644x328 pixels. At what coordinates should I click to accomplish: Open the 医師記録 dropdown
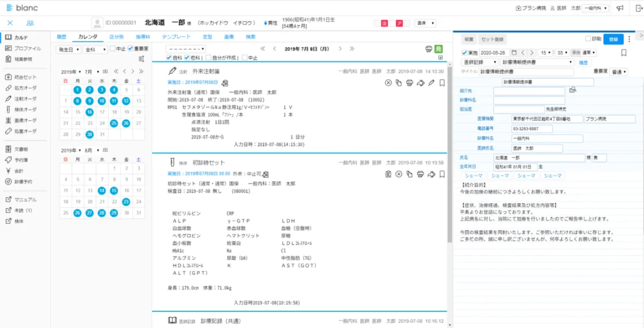point(480,62)
